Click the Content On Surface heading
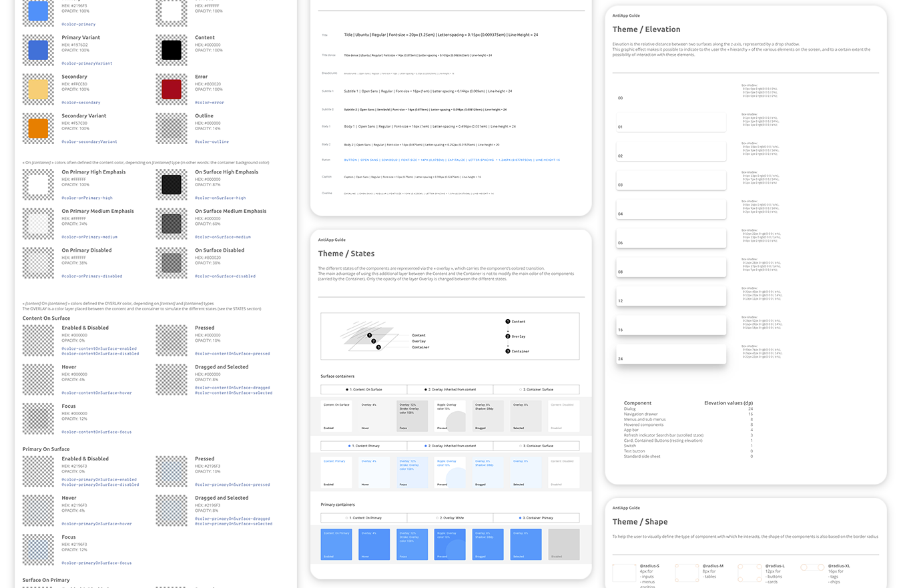The image size is (901, 588). (46, 318)
